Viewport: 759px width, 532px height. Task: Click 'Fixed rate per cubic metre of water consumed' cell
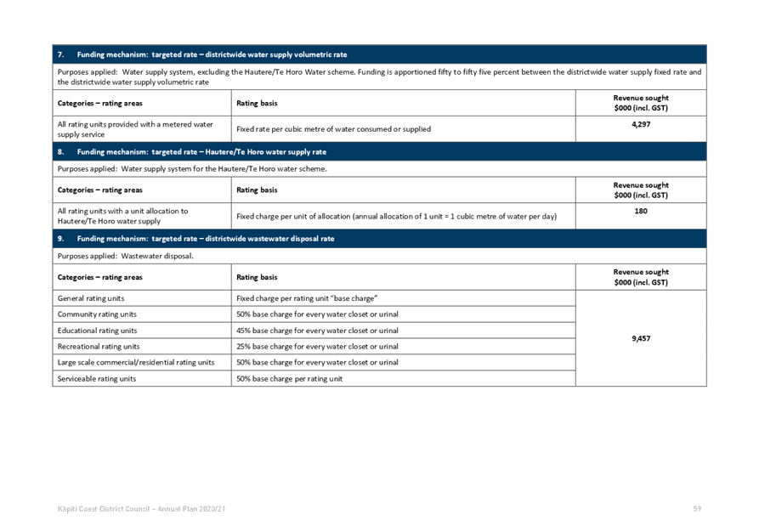[x=403, y=129]
